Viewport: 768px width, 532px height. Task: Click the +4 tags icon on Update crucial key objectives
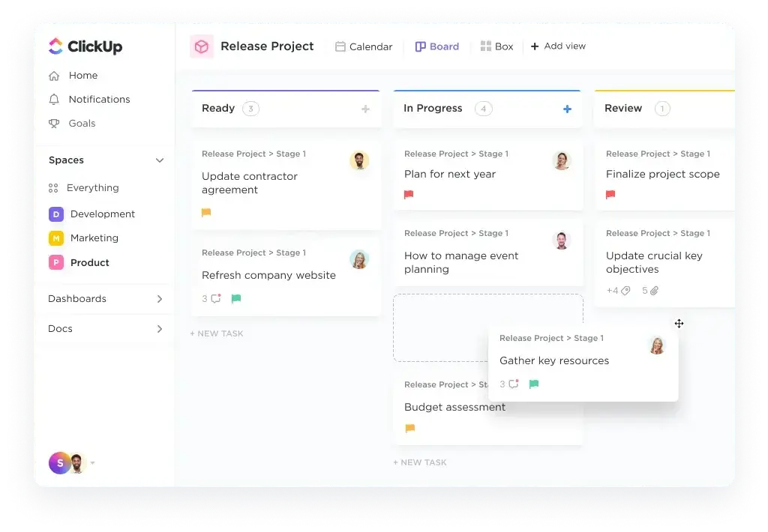pos(618,291)
